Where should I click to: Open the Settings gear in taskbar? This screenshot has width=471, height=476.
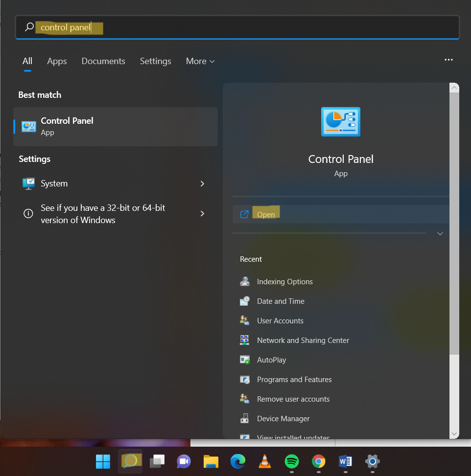click(373, 461)
